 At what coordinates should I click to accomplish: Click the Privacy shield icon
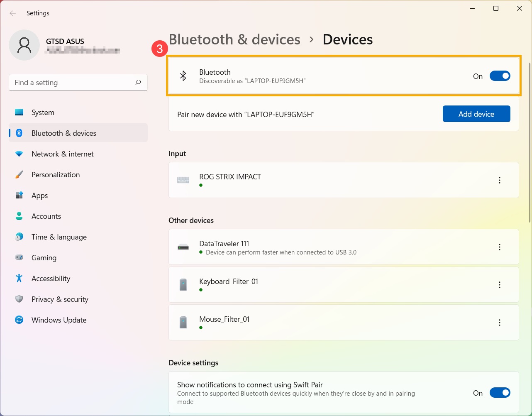click(x=19, y=299)
